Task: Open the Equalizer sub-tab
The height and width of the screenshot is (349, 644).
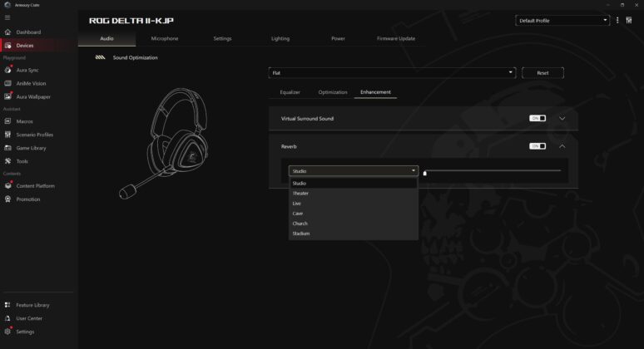Action: pos(290,92)
